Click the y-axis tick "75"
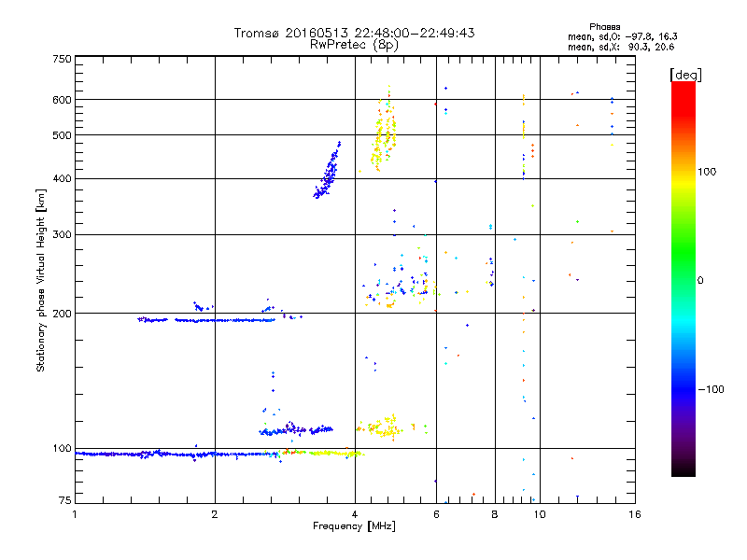Screen dimensions: 747x560 coord(65,500)
